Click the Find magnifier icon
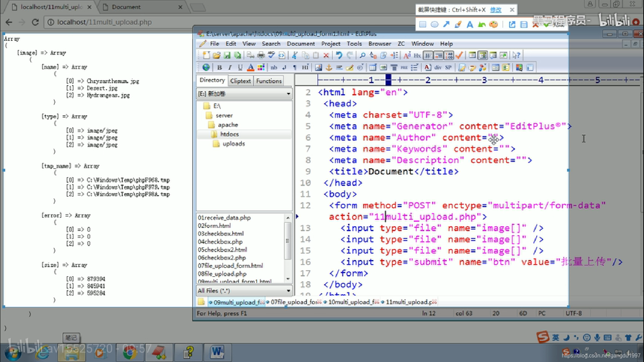The height and width of the screenshot is (362, 644). [363, 55]
